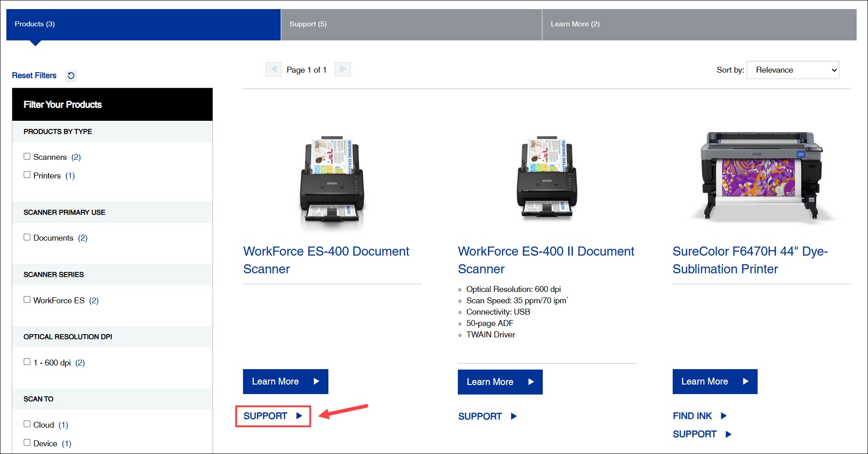Open WorkForce ES-400 Document Scanner title link

pos(326,260)
